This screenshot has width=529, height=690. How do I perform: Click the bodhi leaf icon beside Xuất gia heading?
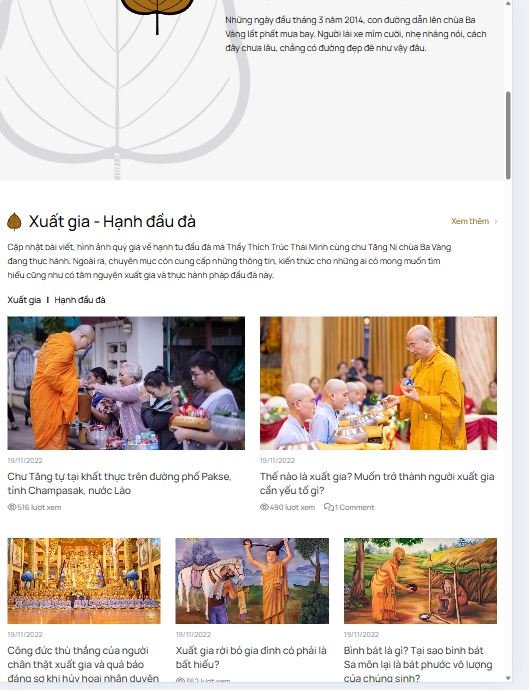pyautogui.click(x=14, y=221)
